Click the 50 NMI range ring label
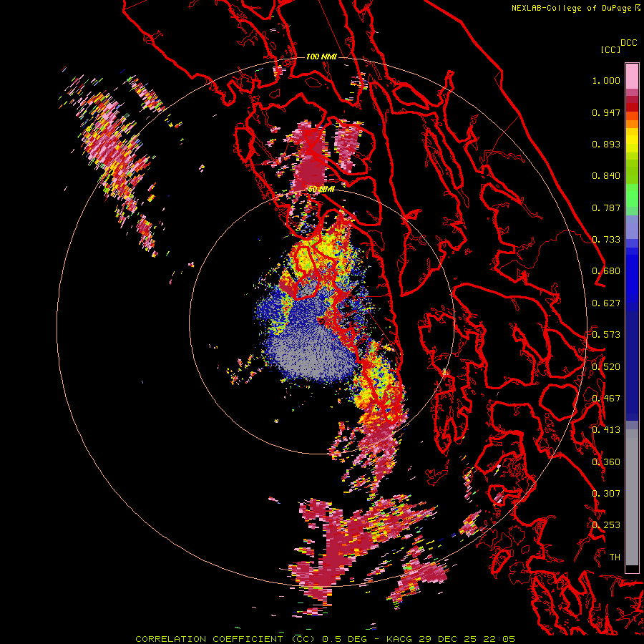The image size is (644, 644). [x=321, y=190]
